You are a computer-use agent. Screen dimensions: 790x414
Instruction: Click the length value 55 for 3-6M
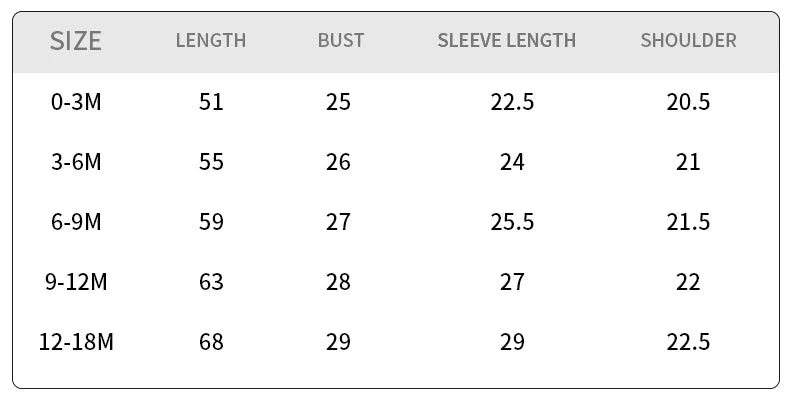211,162
